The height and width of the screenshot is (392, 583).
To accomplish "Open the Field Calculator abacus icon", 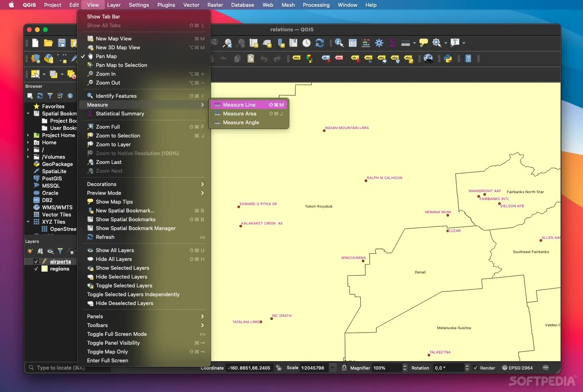I will click(x=366, y=43).
